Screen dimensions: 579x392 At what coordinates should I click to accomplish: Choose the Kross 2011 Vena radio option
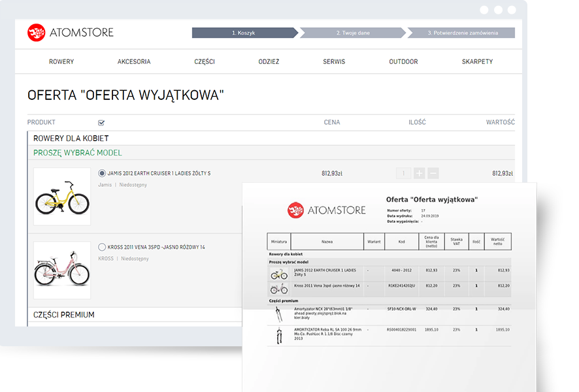(x=102, y=248)
